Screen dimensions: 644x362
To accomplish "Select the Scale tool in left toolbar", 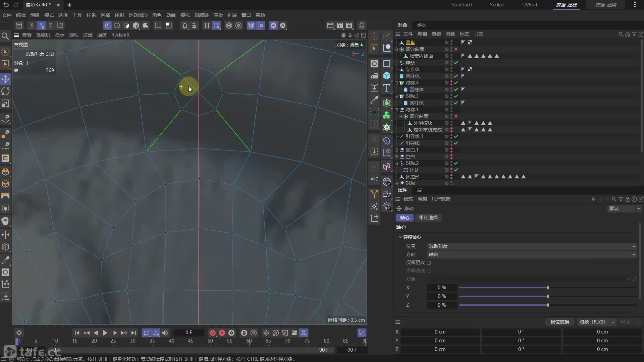I will (5, 104).
